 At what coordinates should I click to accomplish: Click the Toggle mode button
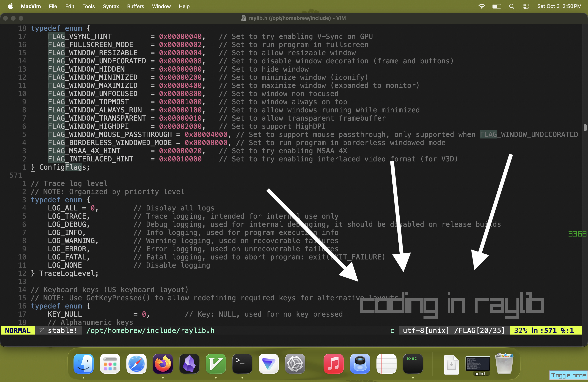(569, 375)
